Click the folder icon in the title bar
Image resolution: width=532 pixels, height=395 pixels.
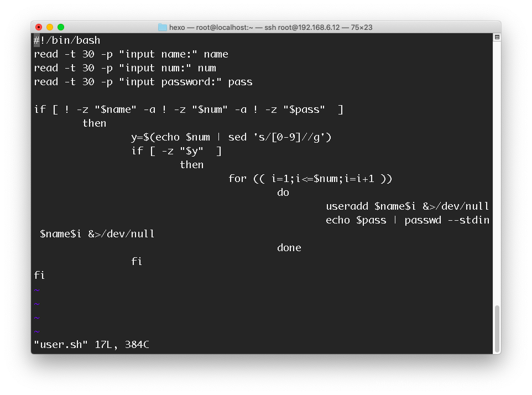163,27
